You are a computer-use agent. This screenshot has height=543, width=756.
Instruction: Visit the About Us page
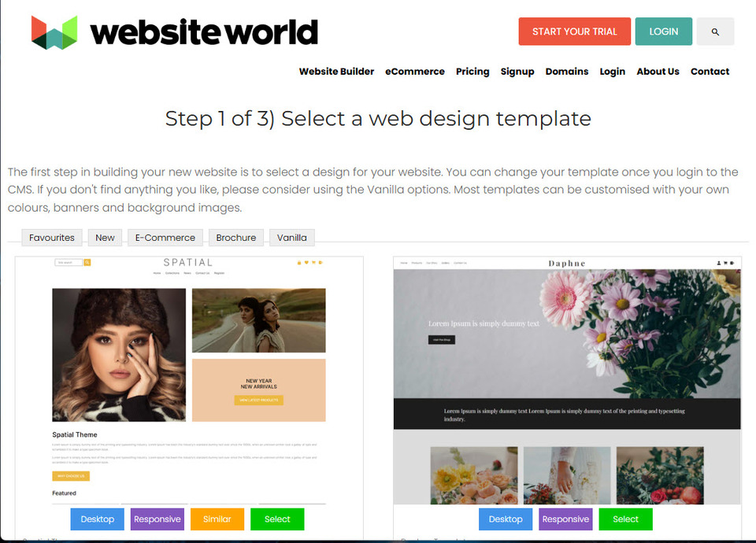658,72
